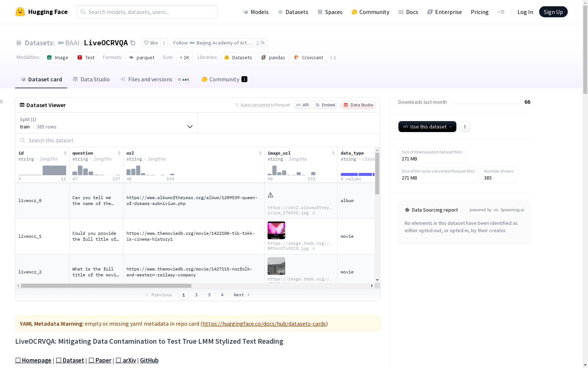588x368 pixels.
Task: Open the Community tab
Action: [x=224, y=79]
